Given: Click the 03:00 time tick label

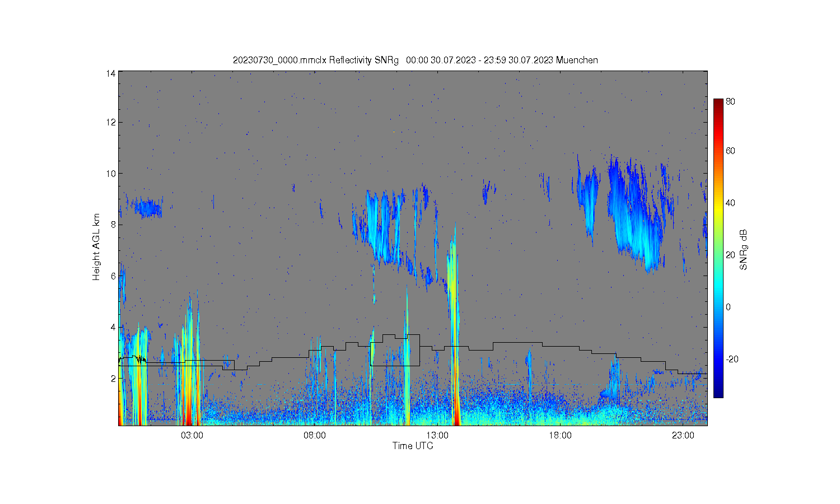Looking at the screenshot, I should pyautogui.click(x=192, y=436).
